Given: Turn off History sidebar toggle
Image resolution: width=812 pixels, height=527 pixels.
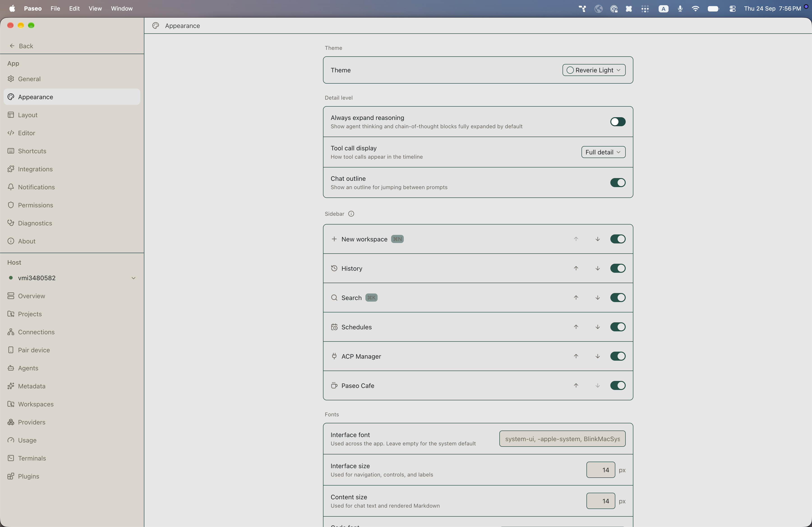Looking at the screenshot, I should point(618,268).
